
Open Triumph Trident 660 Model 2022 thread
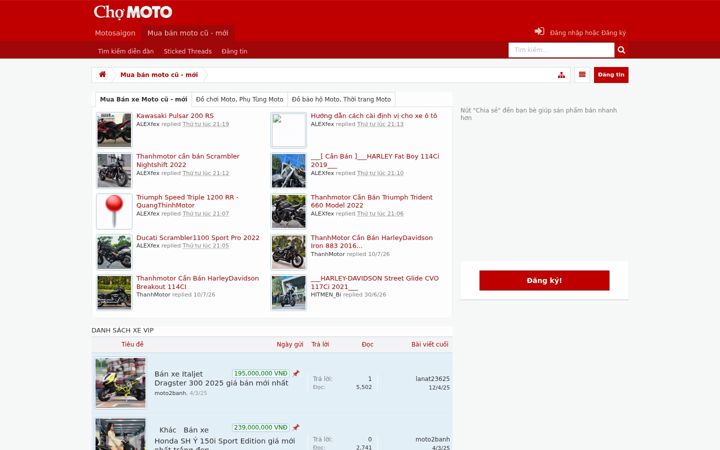[x=371, y=201]
